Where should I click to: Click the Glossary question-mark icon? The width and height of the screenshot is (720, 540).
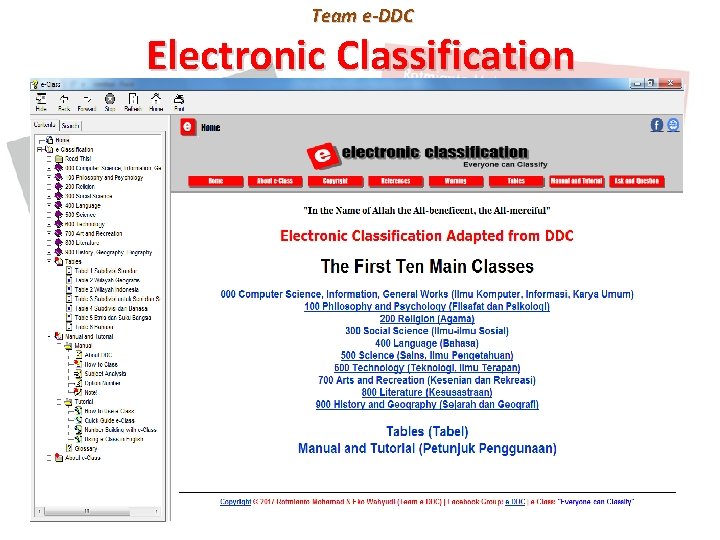69,448
